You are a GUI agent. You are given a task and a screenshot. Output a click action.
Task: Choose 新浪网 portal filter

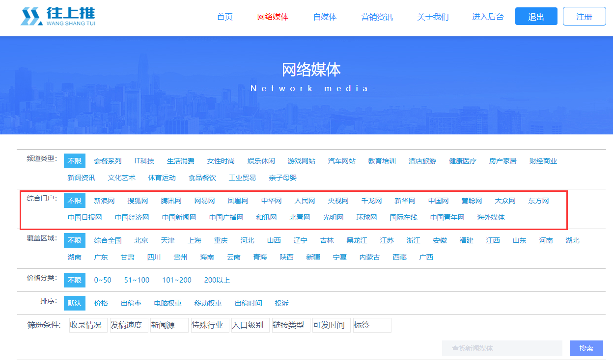tap(104, 201)
